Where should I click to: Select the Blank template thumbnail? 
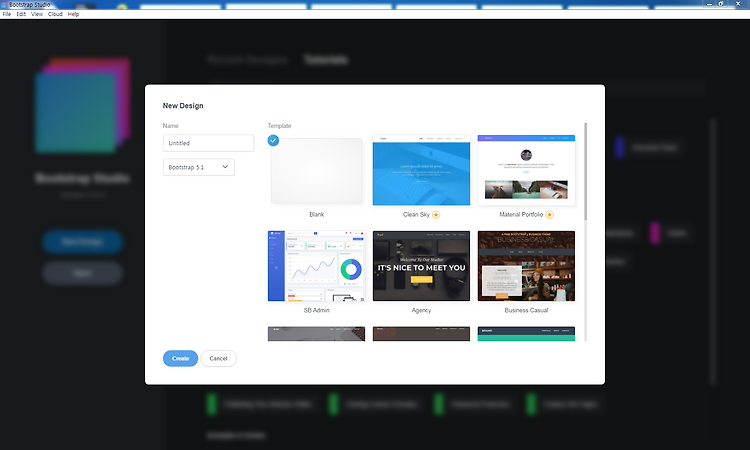coord(316,171)
